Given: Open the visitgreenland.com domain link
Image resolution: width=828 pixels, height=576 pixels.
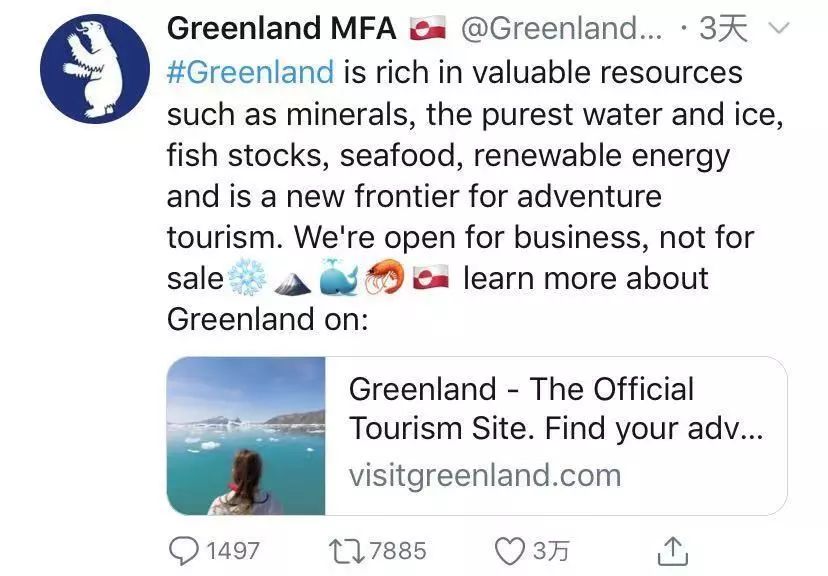Looking at the screenshot, I should (x=485, y=474).
